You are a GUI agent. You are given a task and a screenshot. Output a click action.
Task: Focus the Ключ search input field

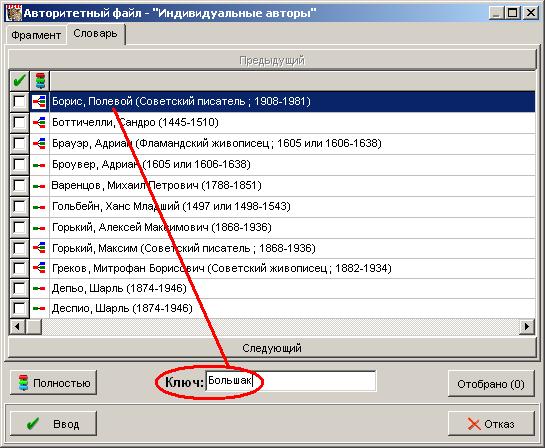[291, 381]
